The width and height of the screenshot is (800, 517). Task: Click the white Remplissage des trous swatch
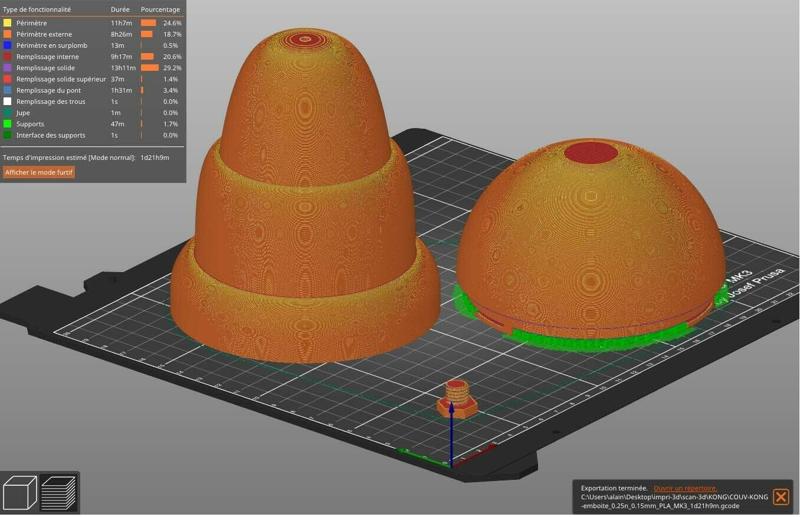pyautogui.click(x=7, y=101)
